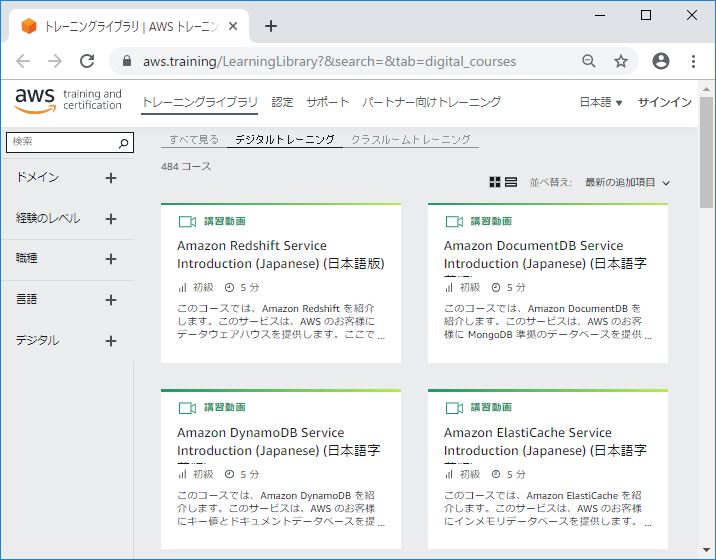
Task: Click the Redshift course description text
Action: [280, 322]
